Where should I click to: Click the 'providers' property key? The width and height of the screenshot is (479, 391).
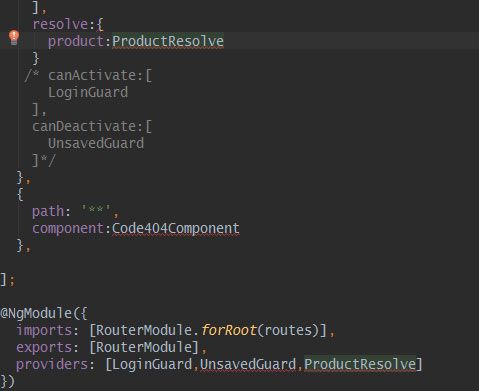pos(52,364)
